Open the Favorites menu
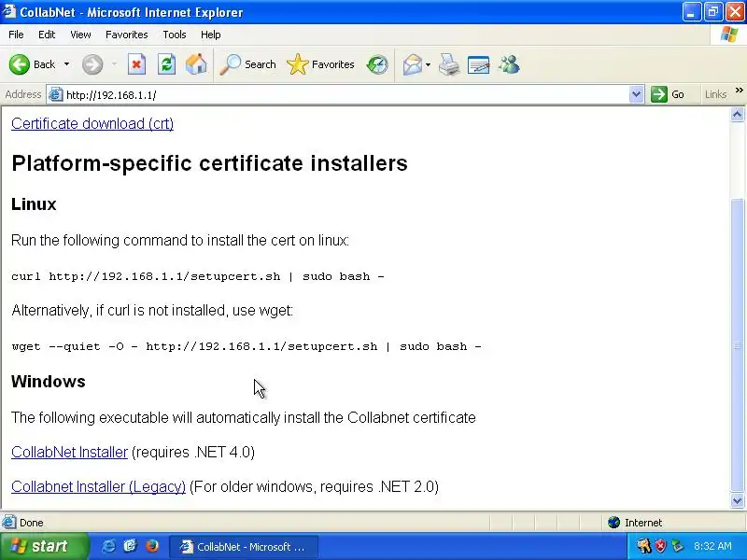This screenshot has height=560, width=747. [127, 35]
